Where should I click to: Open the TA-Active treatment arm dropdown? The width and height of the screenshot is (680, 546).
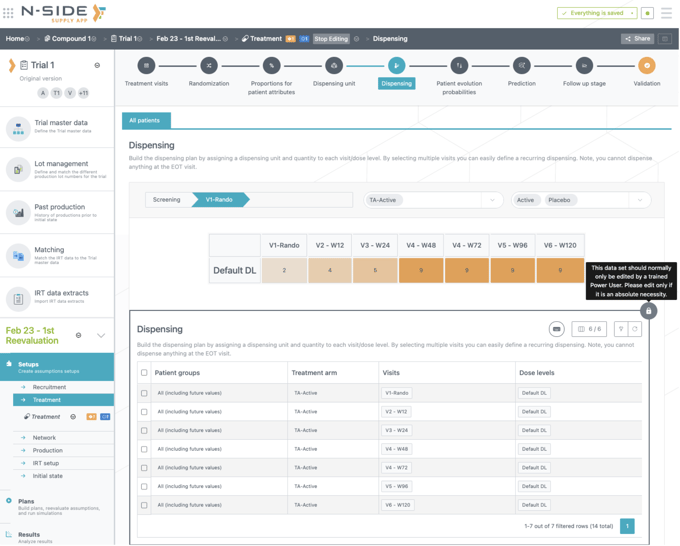tap(432, 200)
